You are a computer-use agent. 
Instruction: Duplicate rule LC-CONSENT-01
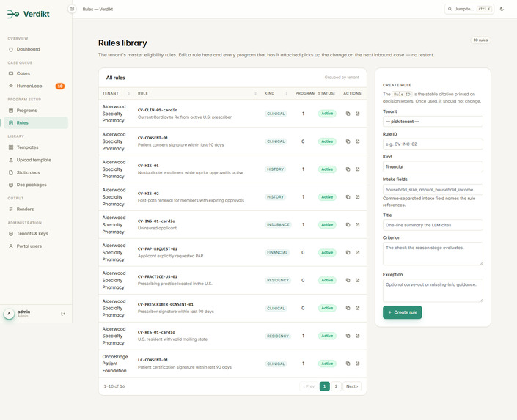pos(348,364)
